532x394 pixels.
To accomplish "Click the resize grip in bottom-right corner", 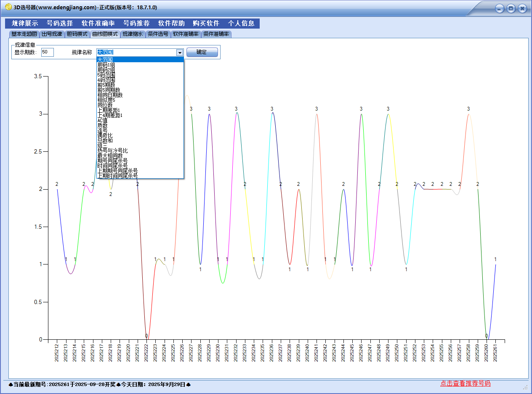I will coord(525,387).
